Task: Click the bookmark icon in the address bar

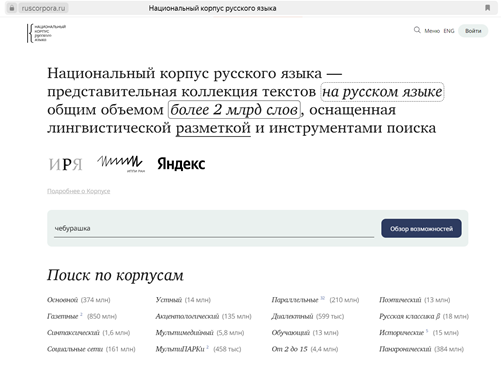Action: click(487, 8)
